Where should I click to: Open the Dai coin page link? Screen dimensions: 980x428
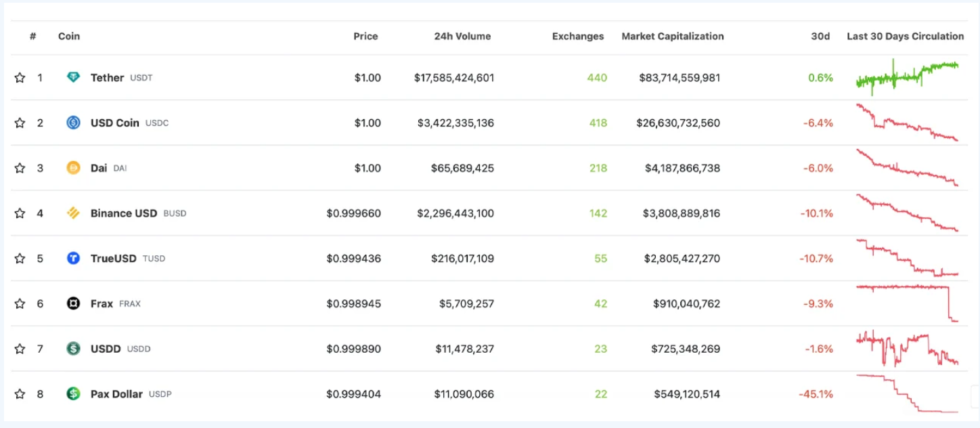pyautogui.click(x=99, y=168)
